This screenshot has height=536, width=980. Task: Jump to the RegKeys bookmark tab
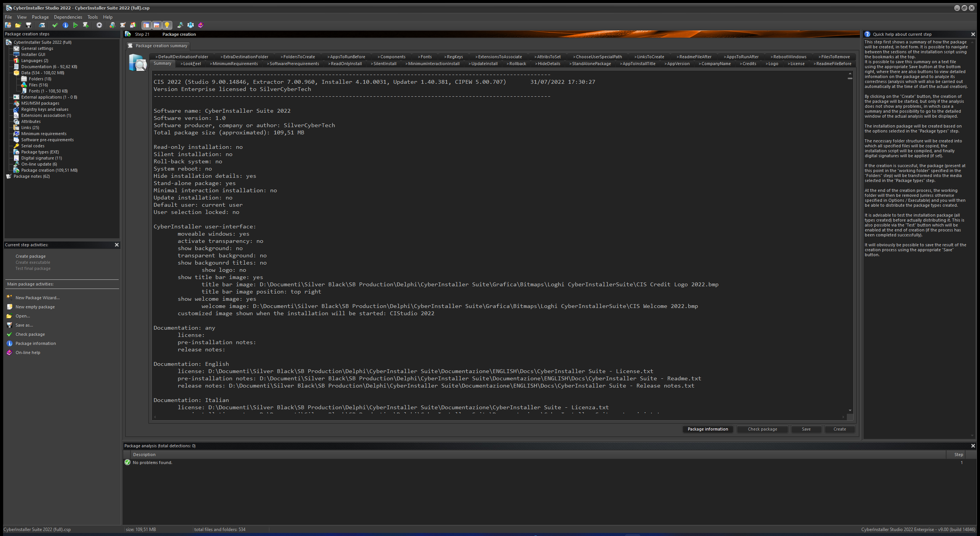click(x=453, y=57)
